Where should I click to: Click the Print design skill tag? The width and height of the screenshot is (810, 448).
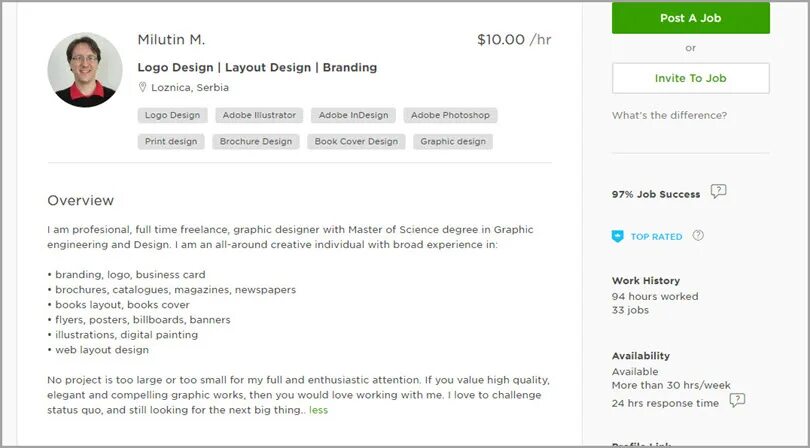point(171,142)
